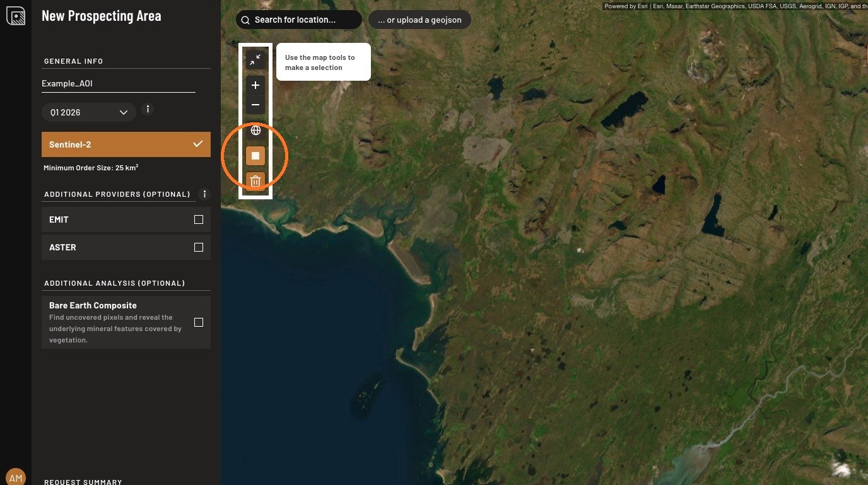Click the Example_AOI name field
This screenshot has width=868, height=485.
[119, 83]
